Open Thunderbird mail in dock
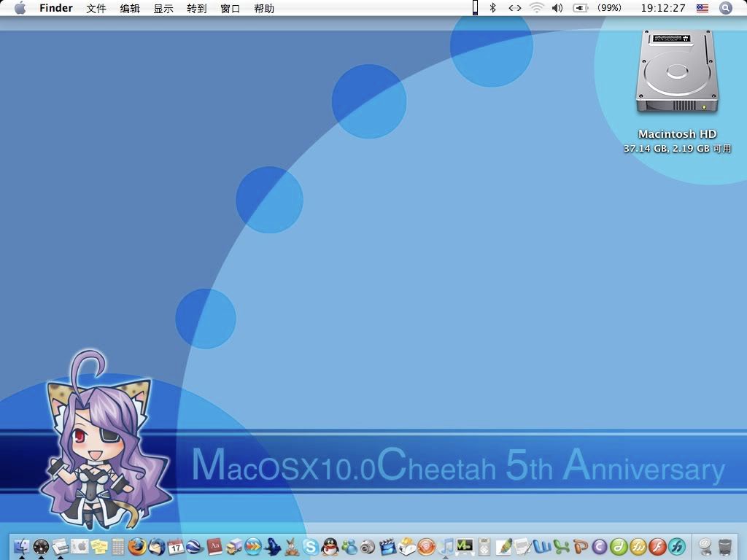 point(157,547)
